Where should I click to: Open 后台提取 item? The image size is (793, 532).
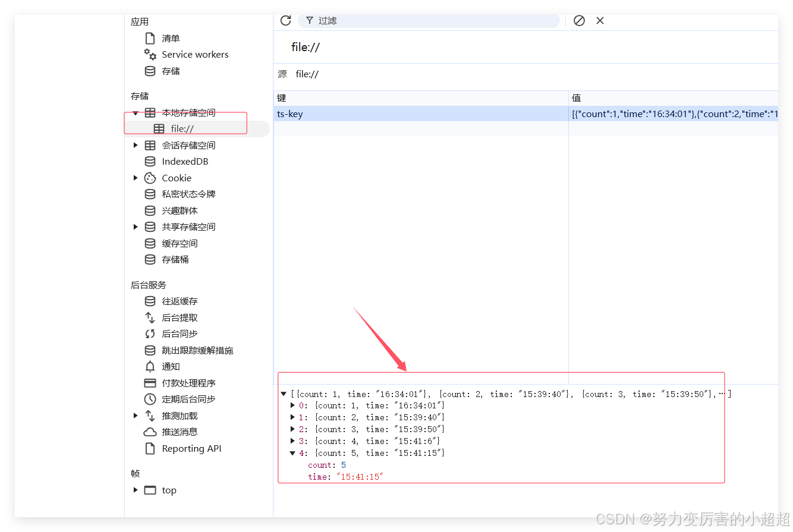click(180, 318)
